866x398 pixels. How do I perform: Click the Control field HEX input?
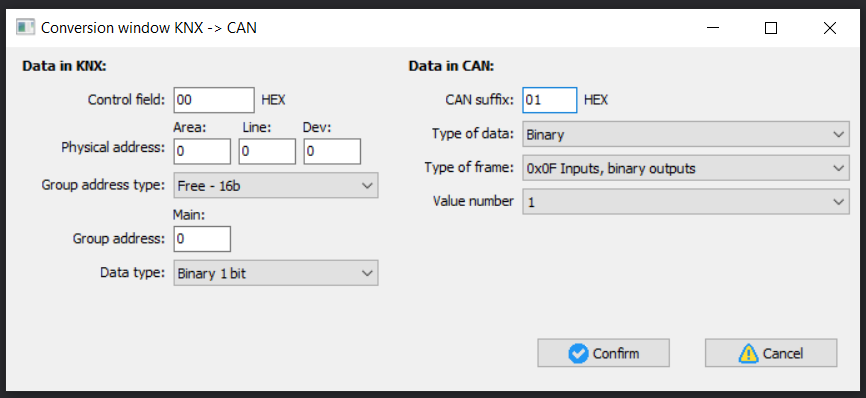[x=214, y=100]
